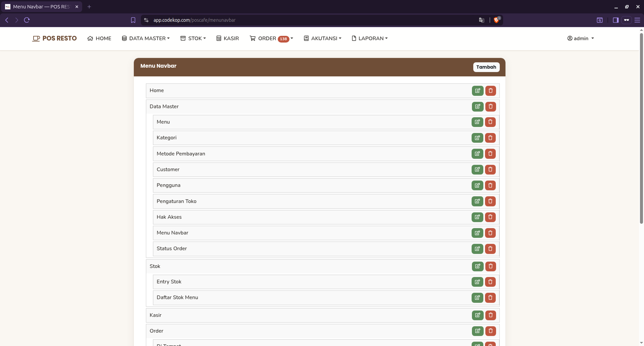Edit the Pengguna entry

coord(477,185)
